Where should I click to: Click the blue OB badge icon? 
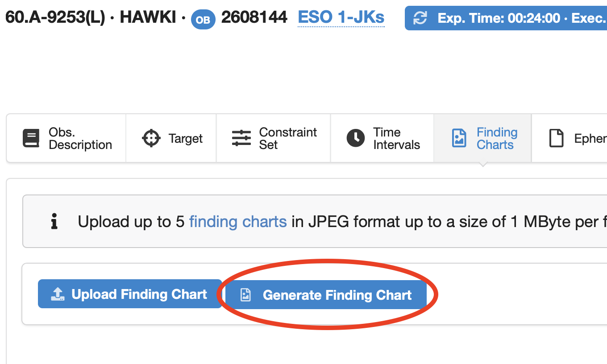coord(203,19)
